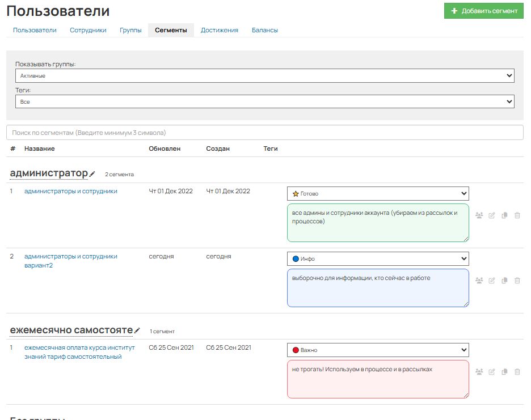This screenshot has width=531, height=420.
Task: Delete the администраторы и сотрудники segment
Action: (x=517, y=215)
